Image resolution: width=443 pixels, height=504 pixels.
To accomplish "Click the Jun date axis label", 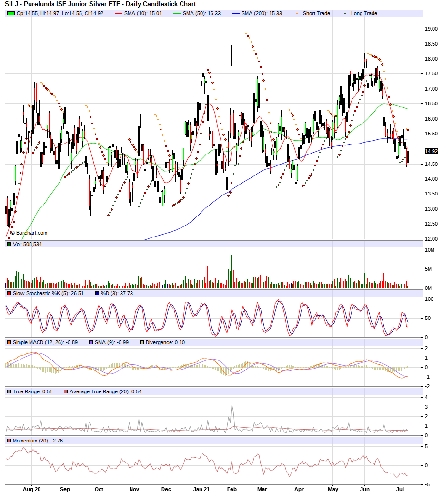I will click(x=365, y=489).
